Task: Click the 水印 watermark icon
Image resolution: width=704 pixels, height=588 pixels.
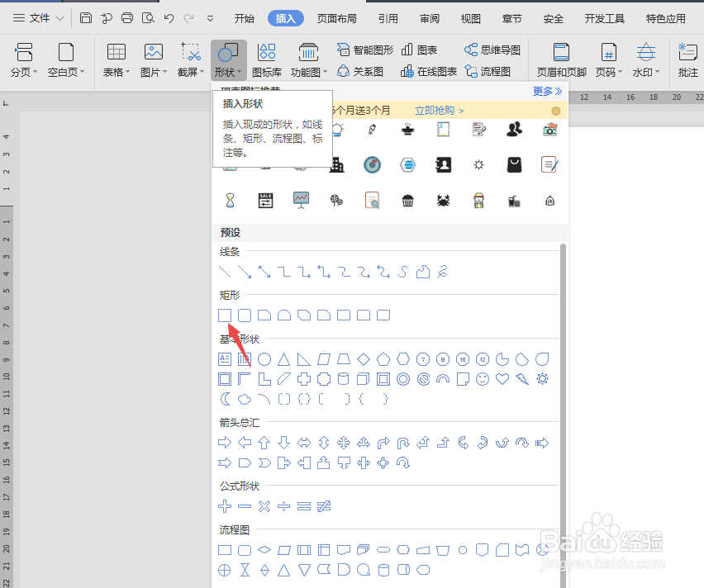Action: click(x=645, y=58)
